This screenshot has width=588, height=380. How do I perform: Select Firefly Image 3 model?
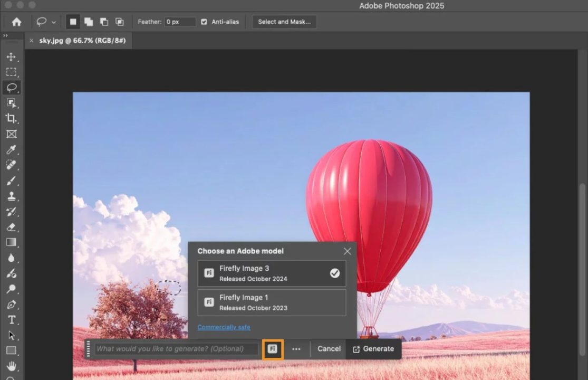point(272,273)
